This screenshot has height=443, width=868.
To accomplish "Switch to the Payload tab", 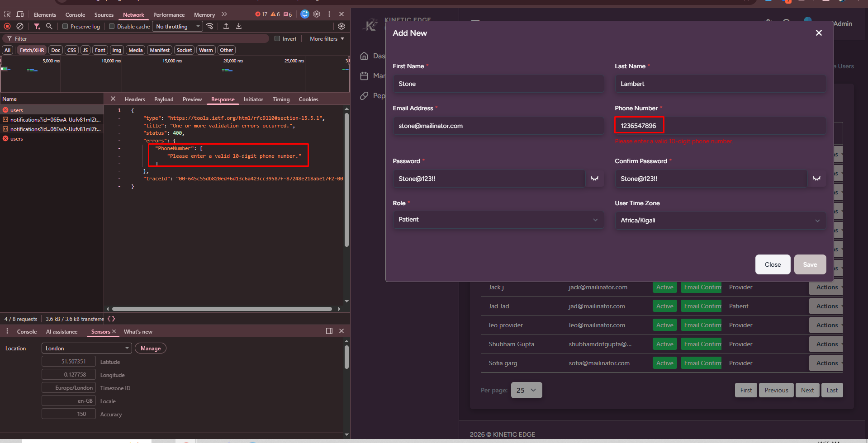I will tap(163, 99).
